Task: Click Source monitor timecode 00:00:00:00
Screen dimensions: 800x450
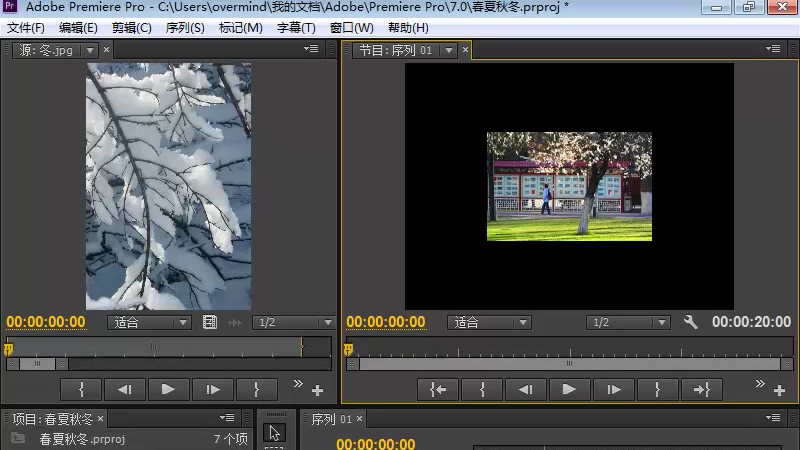Action: 46,322
